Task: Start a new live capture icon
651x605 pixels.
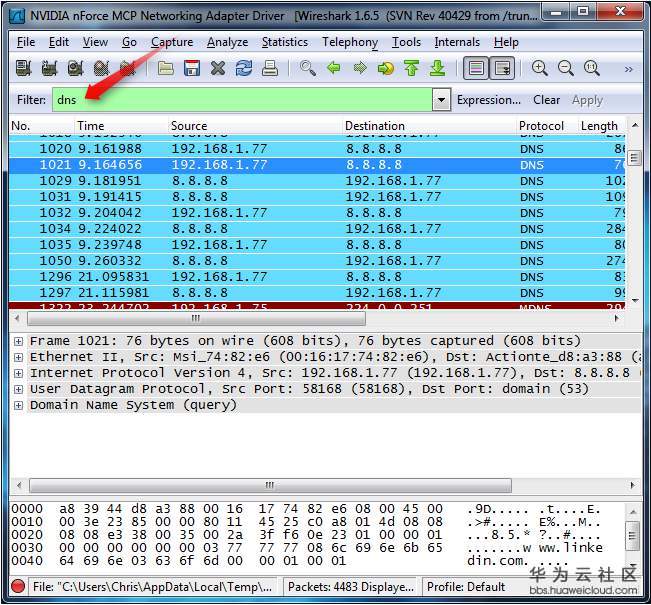Action: pyautogui.click(x=75, y=68)
